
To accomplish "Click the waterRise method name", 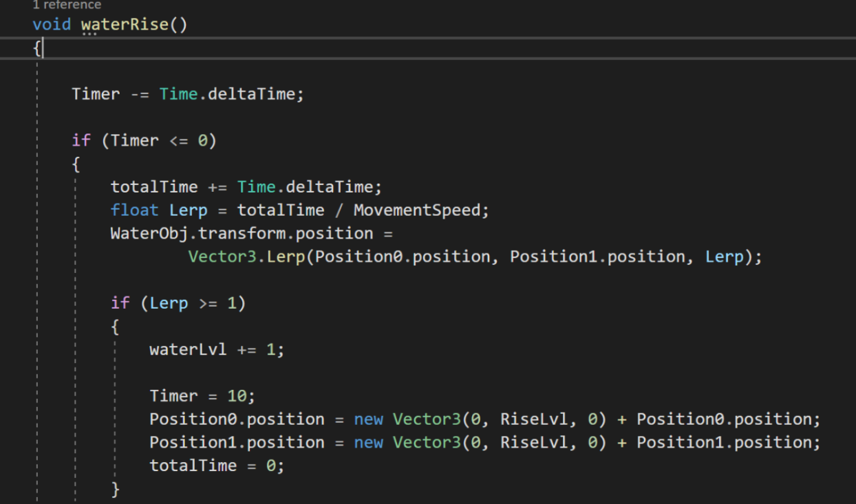I will pos(125,25).
